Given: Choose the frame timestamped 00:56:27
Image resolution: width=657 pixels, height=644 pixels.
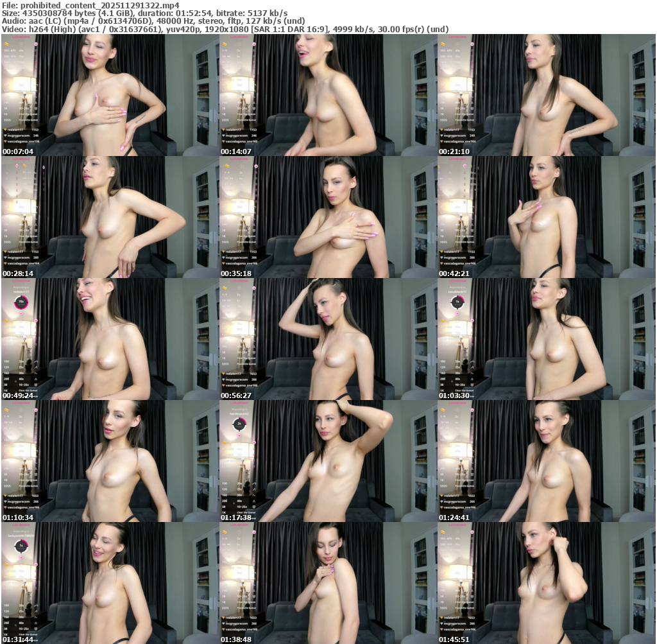Looking at the screenshot, I should point(328,339).
